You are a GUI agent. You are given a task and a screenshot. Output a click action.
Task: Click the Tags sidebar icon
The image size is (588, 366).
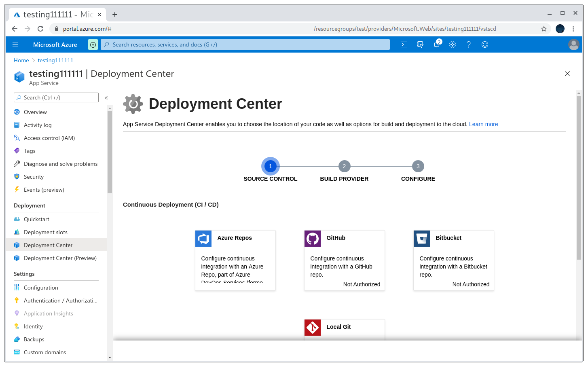click(17, 151)
